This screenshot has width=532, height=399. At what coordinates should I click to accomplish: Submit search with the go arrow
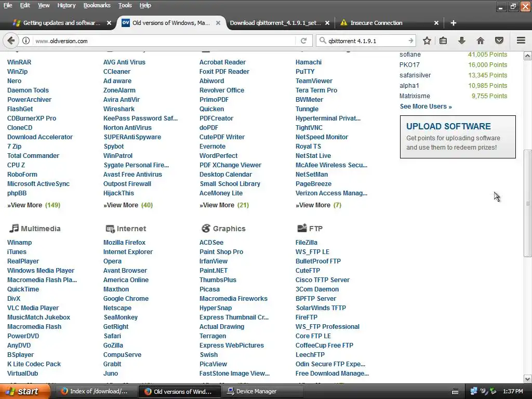pos(410,41)
